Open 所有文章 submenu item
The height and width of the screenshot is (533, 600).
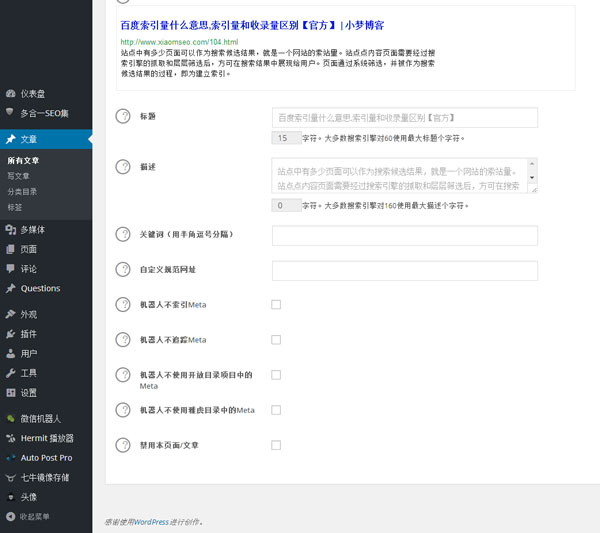23,160
